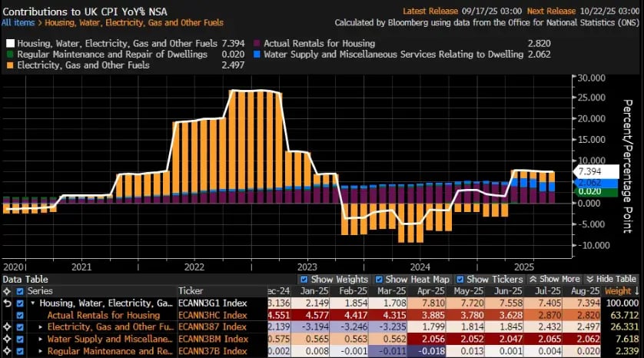Viewport: 644px width, 358px height.
Task: Click the orange Electricity, Gas legend swatch
Action: pyautogui.click(x=9, y=65)
